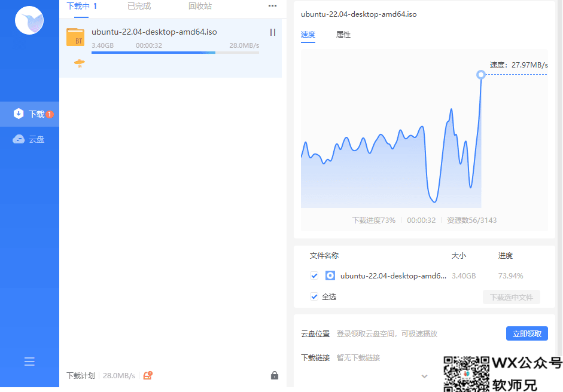Viewport: 563px width, 392px height.
Task: Switch to the 下载中 tab
Action: [81, 6]
